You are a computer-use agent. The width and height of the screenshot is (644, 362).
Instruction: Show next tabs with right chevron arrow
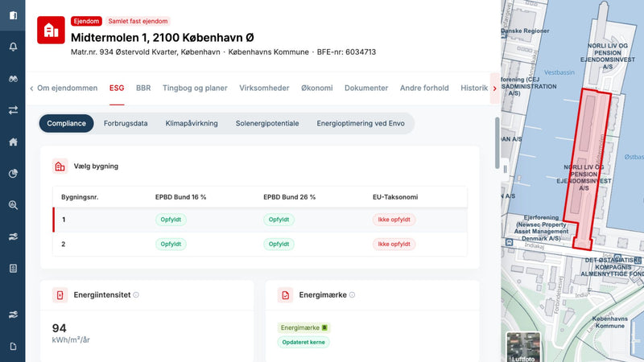coord(494,88)
